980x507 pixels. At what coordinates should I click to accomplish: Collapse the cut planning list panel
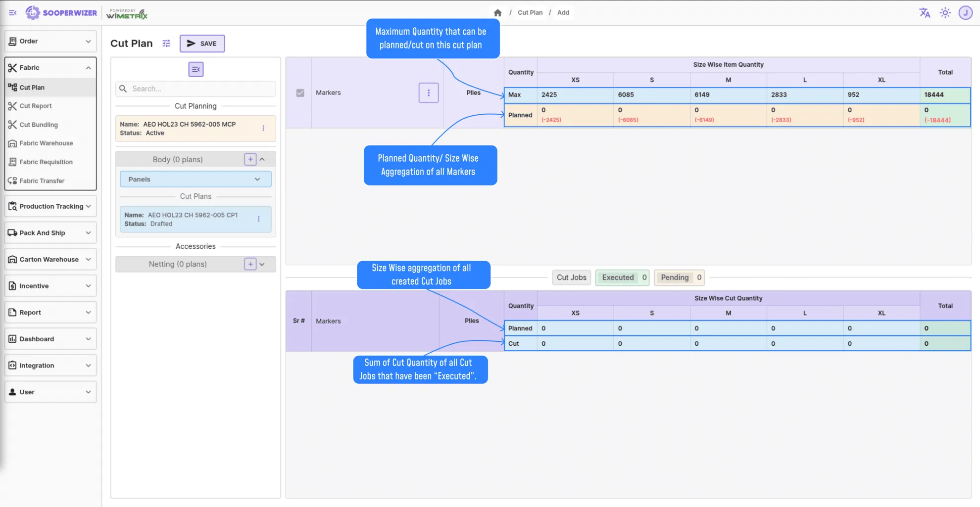[196, 69]
